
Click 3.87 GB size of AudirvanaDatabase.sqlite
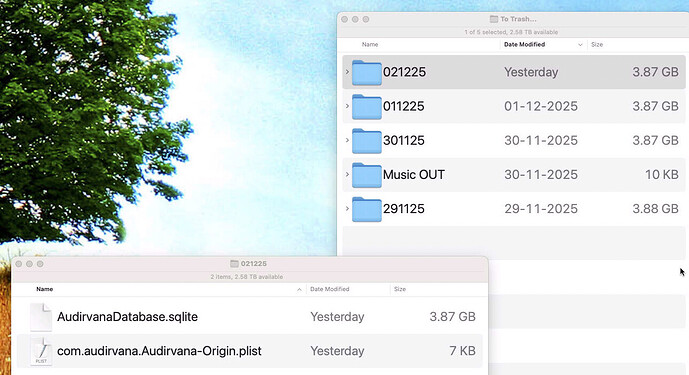[x=453, y=317]
